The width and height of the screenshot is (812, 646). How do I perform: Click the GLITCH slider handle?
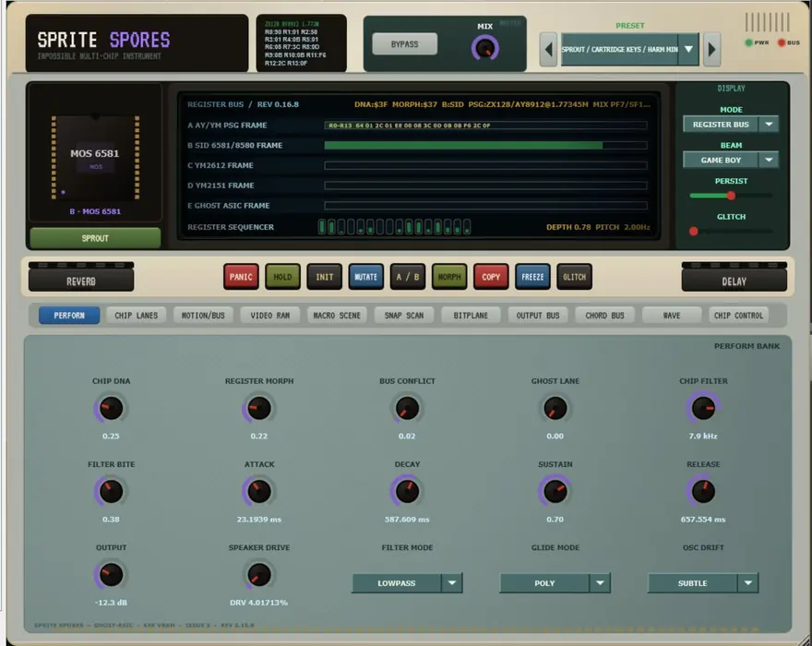click(x=694, y=232)
